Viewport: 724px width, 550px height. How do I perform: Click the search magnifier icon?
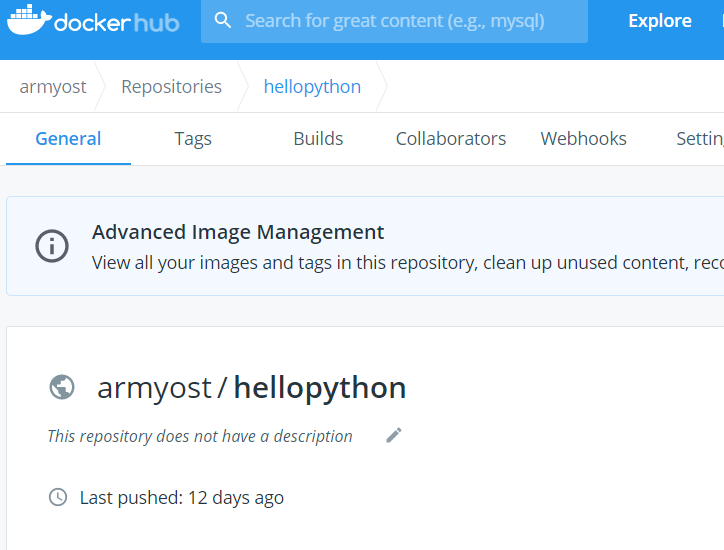223,20
